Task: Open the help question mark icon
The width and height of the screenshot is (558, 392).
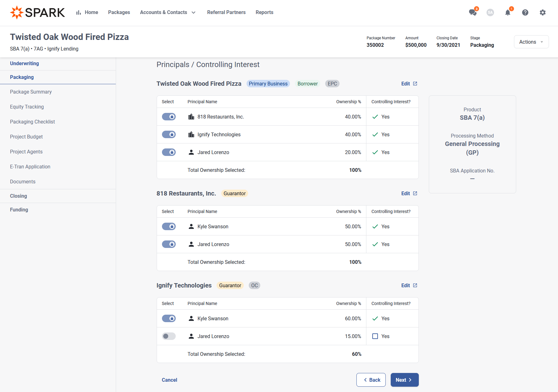Action: tap(525, 12)
